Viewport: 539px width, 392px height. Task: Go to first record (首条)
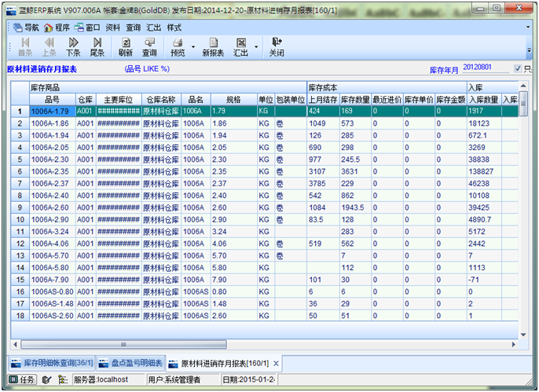25,47
